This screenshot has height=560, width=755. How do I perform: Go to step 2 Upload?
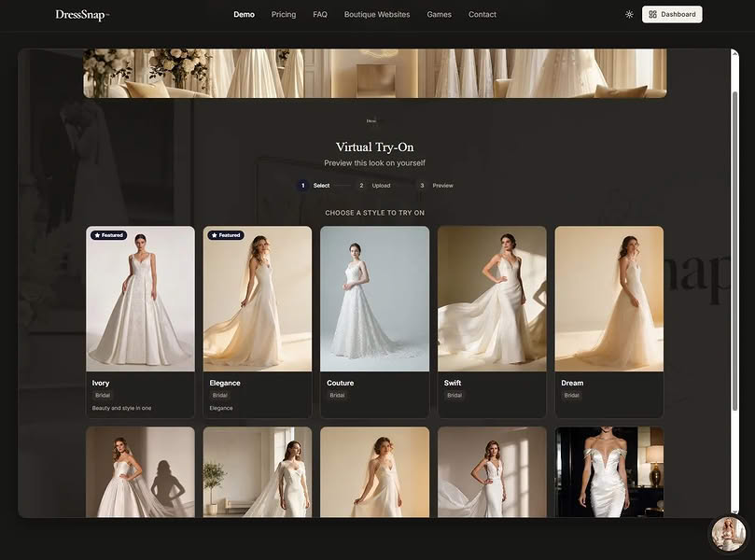tap(374, 186)
